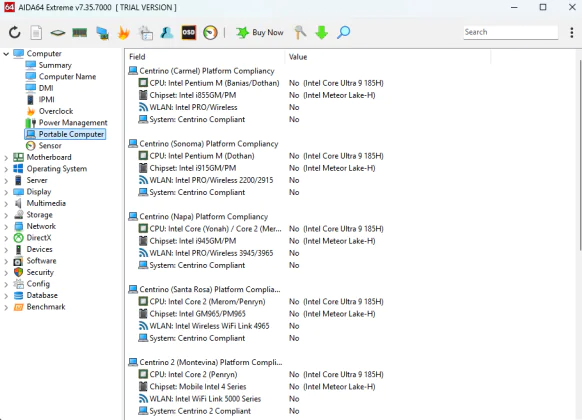Click the Refresh toolbar icon
The image size is (582, 420).
pos(14,33)
